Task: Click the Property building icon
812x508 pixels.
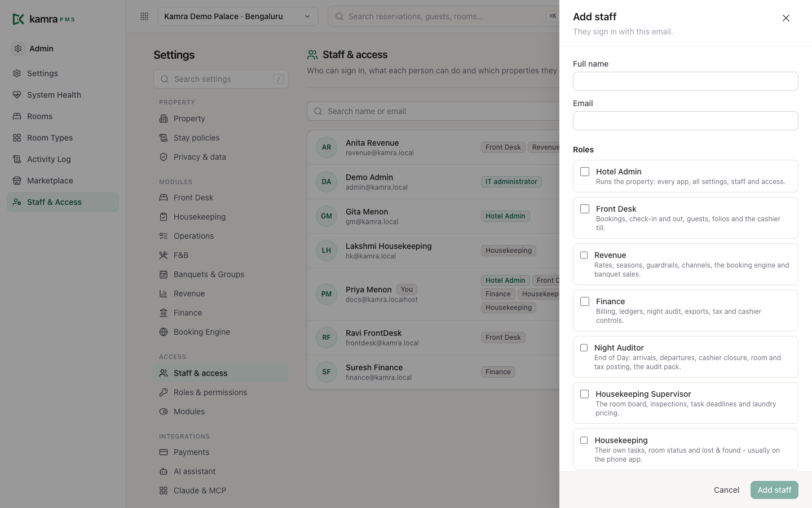Action: 164,119
